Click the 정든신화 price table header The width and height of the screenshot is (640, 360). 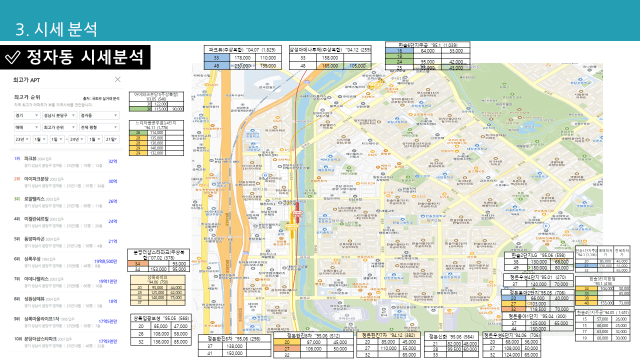tap(451, 336)
